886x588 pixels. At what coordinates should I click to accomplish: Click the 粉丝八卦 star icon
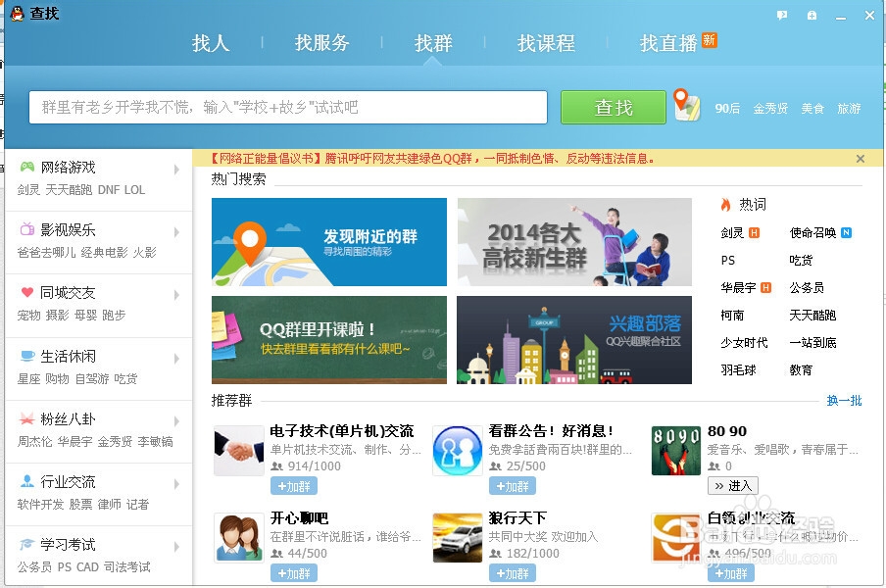coord(27,418)
